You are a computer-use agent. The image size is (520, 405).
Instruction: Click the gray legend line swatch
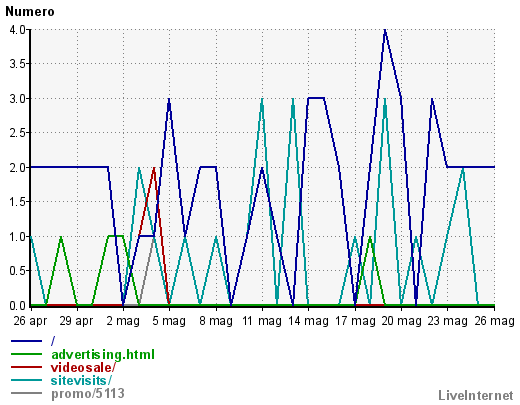[x=27, y=393]
